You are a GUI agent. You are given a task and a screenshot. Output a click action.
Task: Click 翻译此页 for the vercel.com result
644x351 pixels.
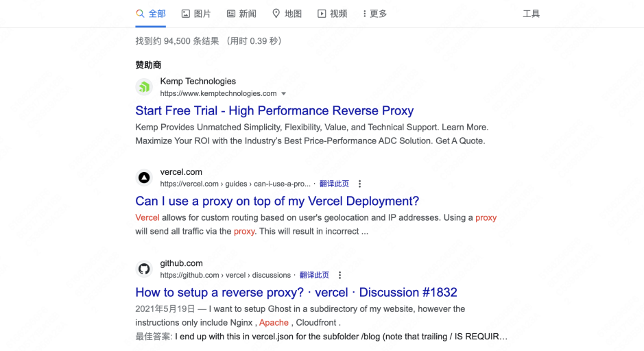coord(334,184)
